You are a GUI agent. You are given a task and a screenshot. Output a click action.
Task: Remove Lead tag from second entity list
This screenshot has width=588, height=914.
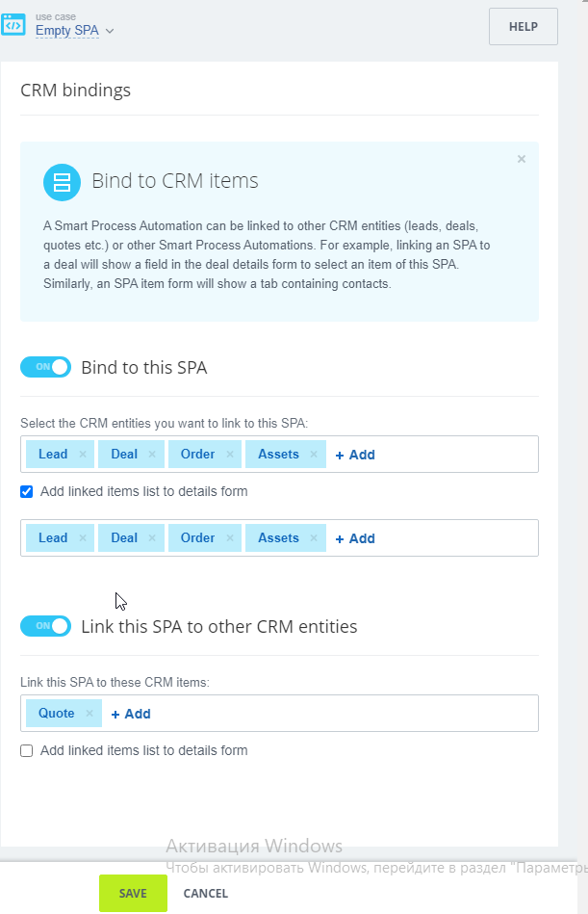coord(83,538)
